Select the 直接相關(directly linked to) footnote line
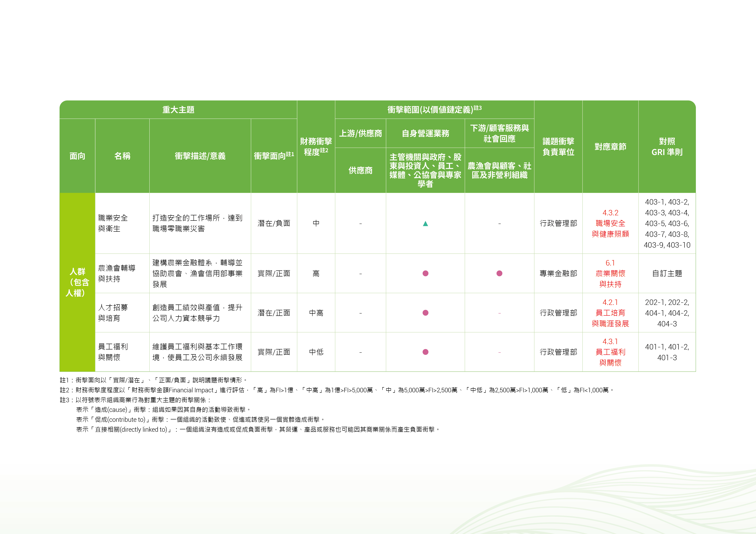Screen dimensions: 756x534 tap(258, 430)
